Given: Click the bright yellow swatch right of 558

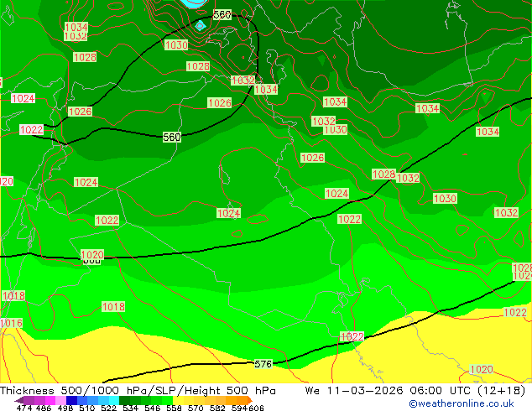Looking at the screenshot, I should coord(178,400).
